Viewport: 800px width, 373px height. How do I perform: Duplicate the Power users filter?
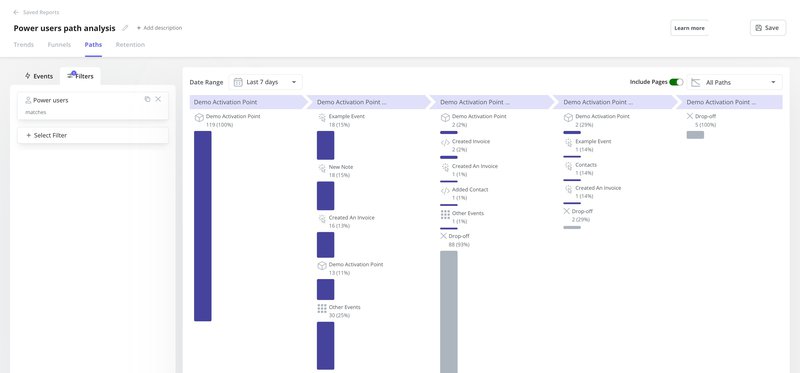(x=147, y=99)
